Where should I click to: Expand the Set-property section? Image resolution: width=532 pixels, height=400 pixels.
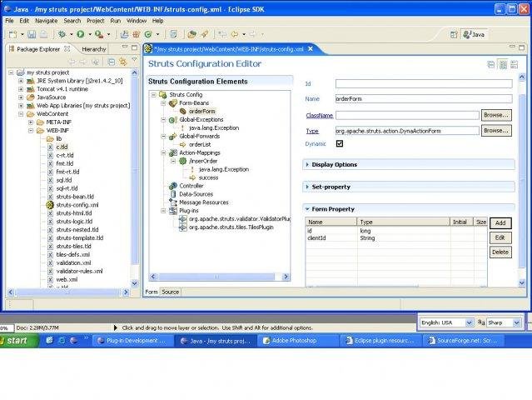coord(307,187)
